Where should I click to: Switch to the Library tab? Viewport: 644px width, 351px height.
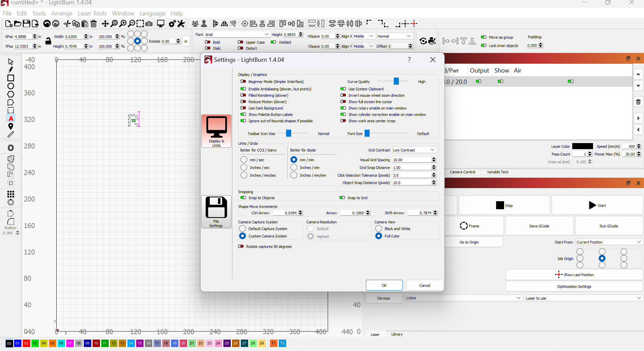(x=397, y=334)
